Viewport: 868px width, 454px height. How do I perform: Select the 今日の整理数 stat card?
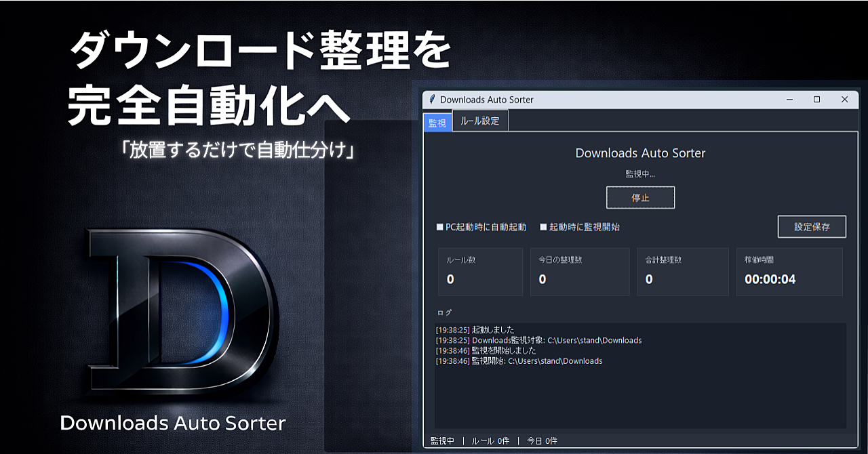coord(580,271)
